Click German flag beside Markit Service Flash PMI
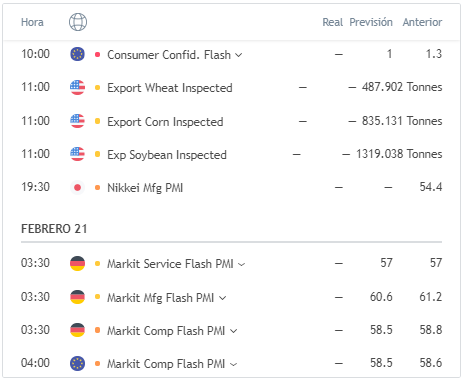This screenshot has width=464, height=381. point(77,263)
